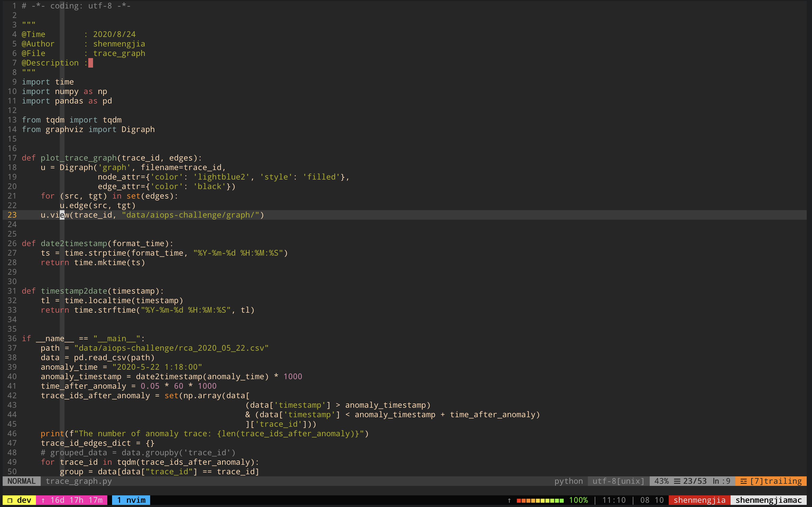Image resolution: width=812 pixels, height=507 pixels.
Task: Click the square icon beside dev session
Action: [10, 500]
